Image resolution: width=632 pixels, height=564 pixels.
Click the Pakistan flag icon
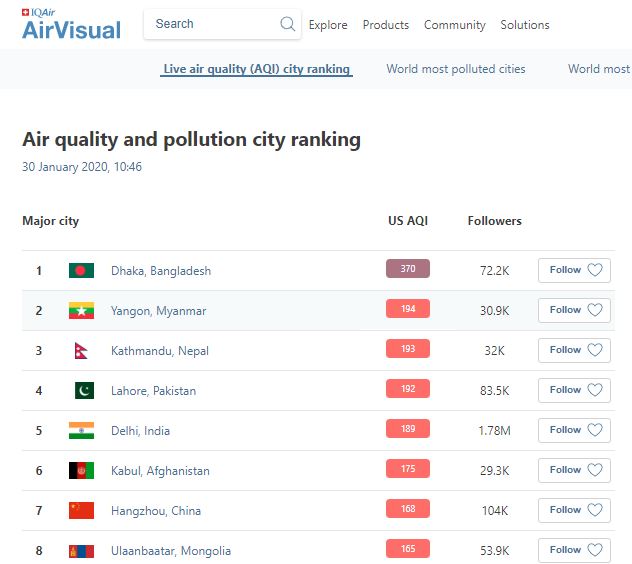tap(81, 391)
